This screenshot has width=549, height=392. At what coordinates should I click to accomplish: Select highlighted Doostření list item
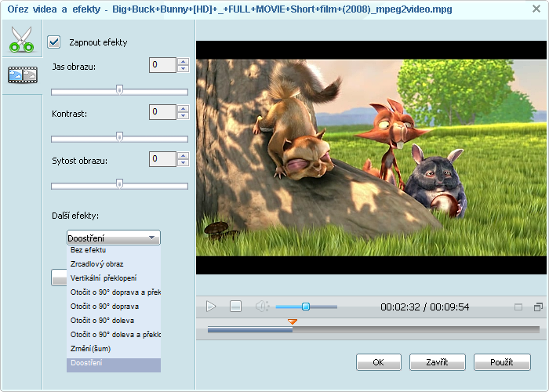click(114, 365)
